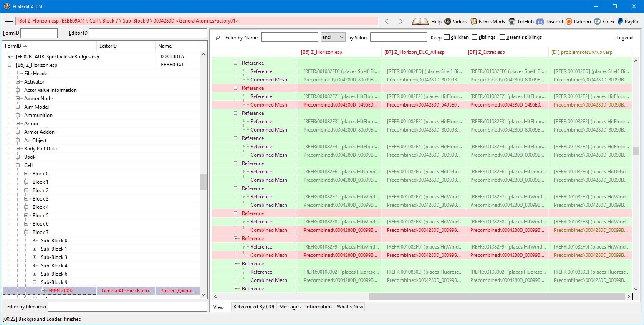Open the 'and' filter operator dropdown
The height and width of the screenshot is (325, 644).
pyautogui.click(x=333, y=37)
